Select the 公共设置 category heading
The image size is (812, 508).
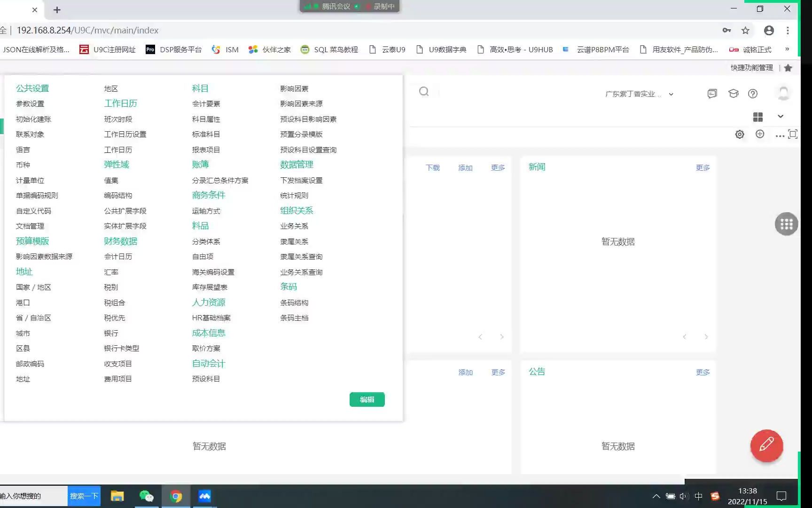pos(32,88)
